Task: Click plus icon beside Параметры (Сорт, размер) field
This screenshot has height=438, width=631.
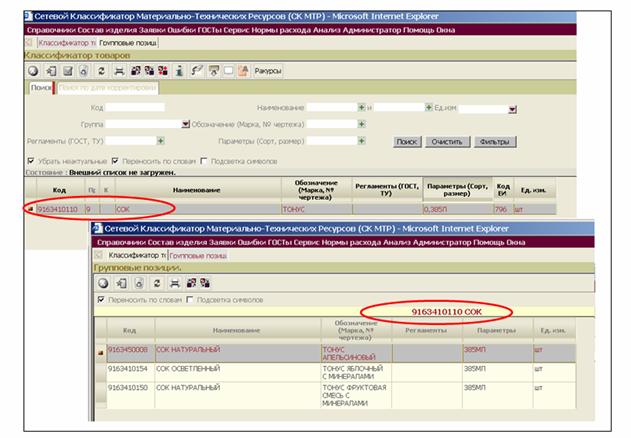Action: (x=361, y=141)
